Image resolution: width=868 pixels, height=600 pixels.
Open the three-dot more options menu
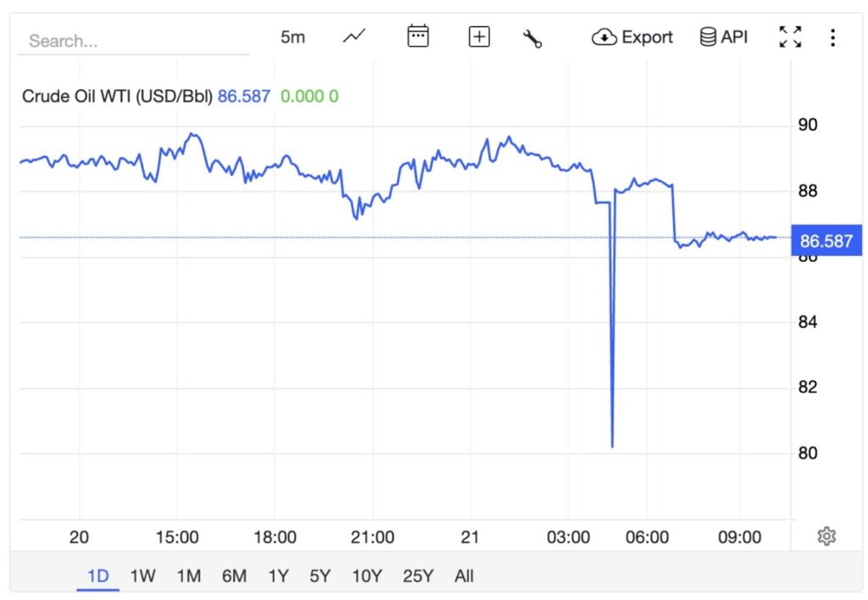coord(833,37)
